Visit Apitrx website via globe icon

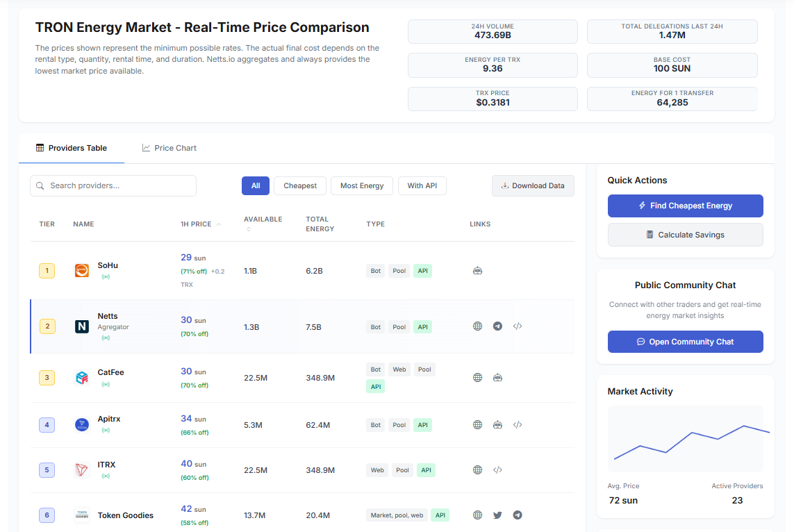(477, 424)
